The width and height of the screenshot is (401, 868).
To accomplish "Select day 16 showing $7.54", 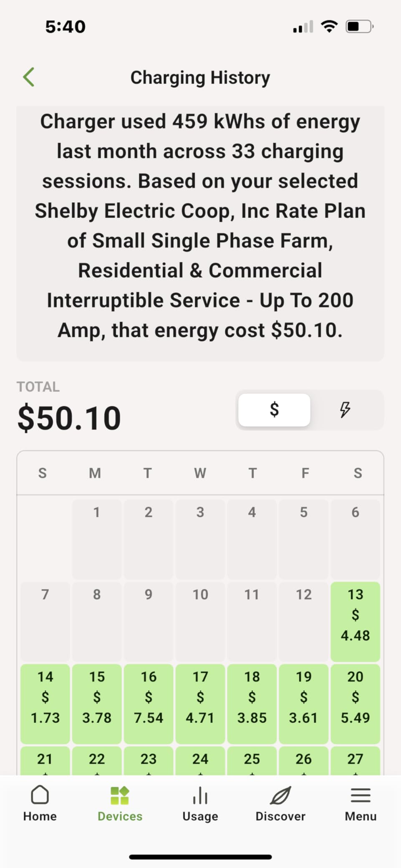I will [x=148, y=704].
